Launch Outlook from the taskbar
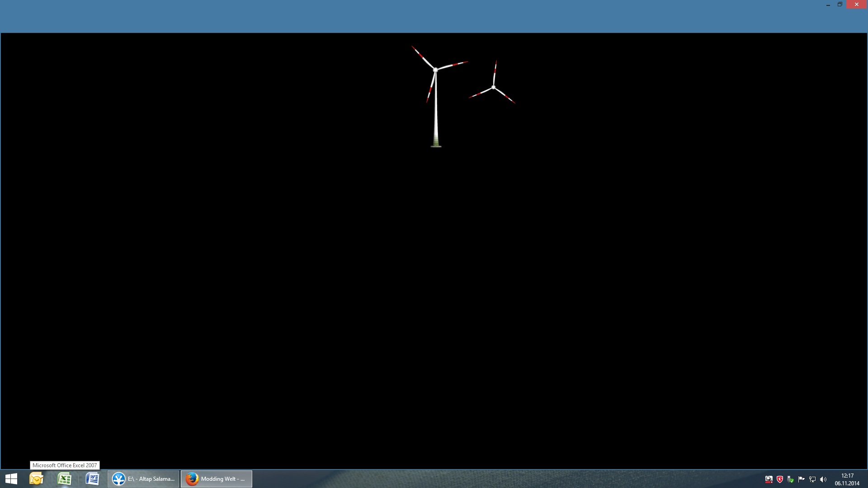The image size is (868, 488). pyautogui.click(x=36, y=479)
